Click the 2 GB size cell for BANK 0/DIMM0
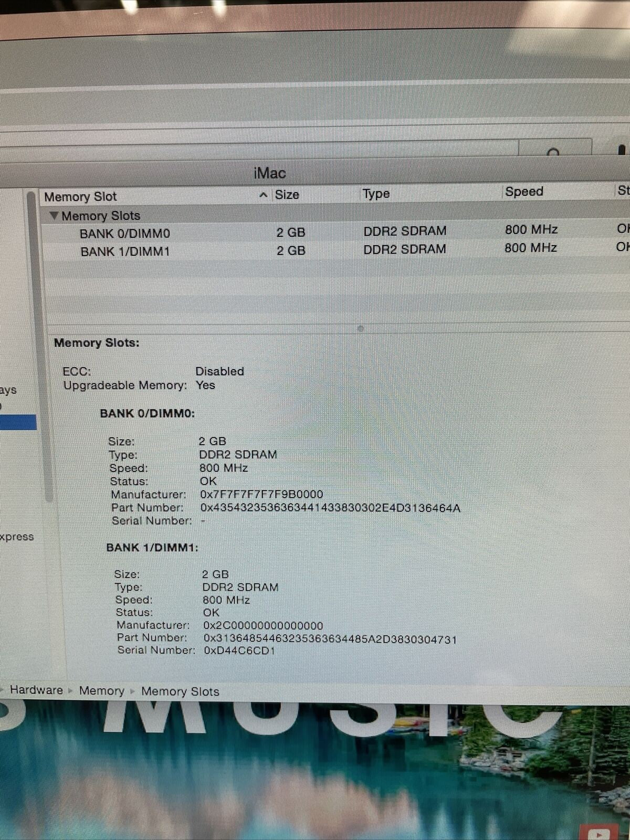The height and width of the screenshot is (840, 630). point(291,232)
